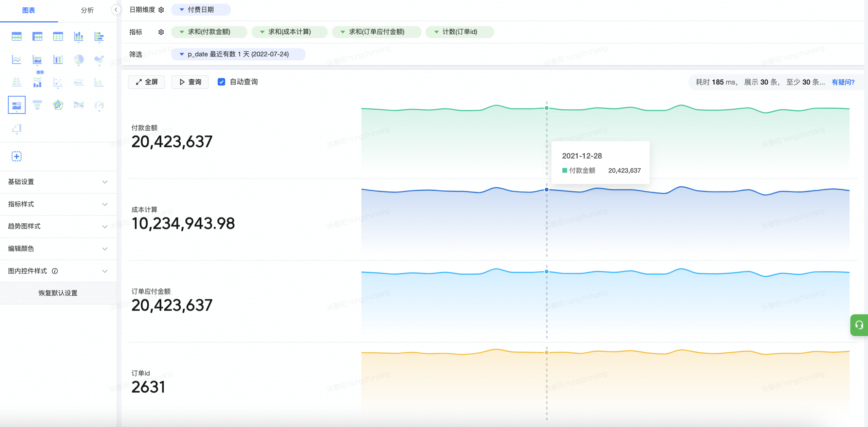Screen dimensions: 868x427
Task: Expand the 趋势图样式 section
Action: (58, 226)
